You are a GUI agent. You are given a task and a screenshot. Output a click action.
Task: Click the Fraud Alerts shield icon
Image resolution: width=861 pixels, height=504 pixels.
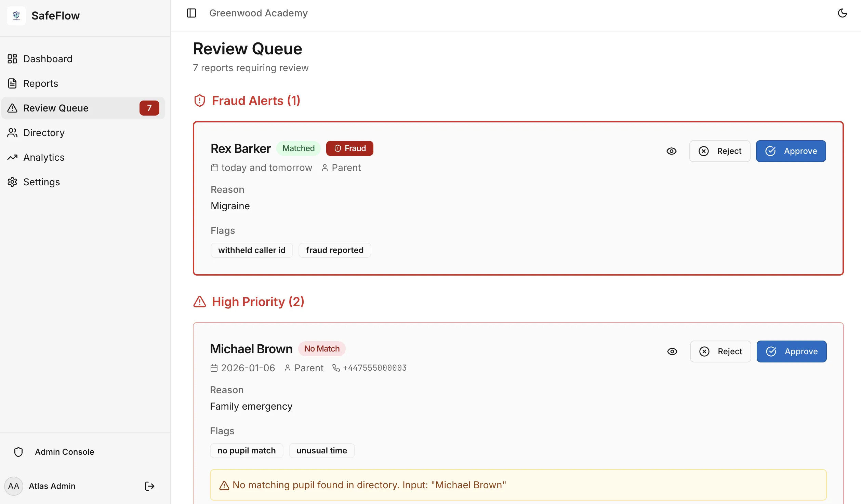point(200,101)
